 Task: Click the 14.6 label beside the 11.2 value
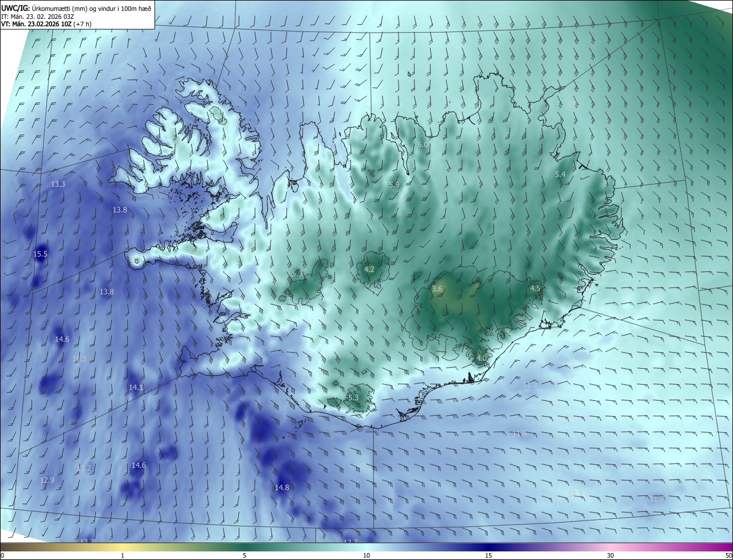tap(139, 466)
